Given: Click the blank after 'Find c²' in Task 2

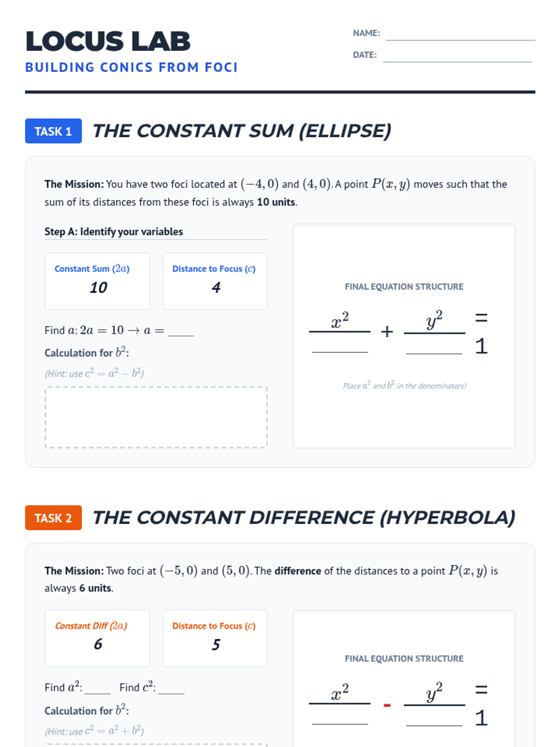Looking at the screenshot, I should [x=171, y=688].
